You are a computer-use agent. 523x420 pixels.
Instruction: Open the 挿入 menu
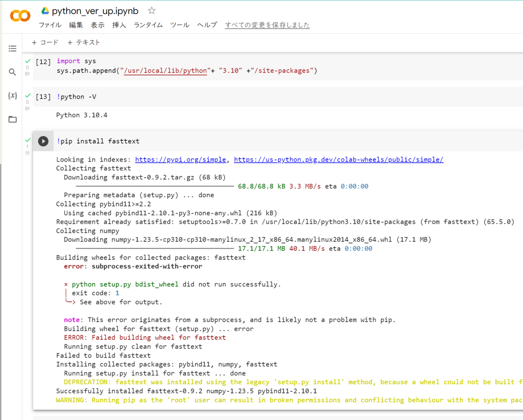click(x=119, y=25)
